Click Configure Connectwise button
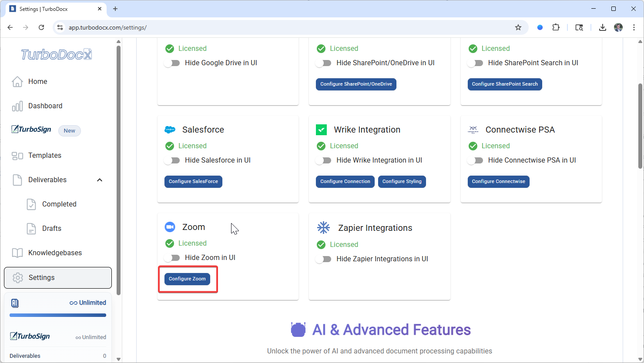644x363 pixels. 498,182
